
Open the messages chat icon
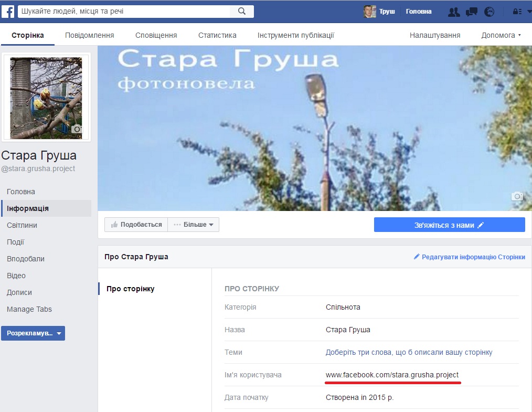tap(472, 12)
